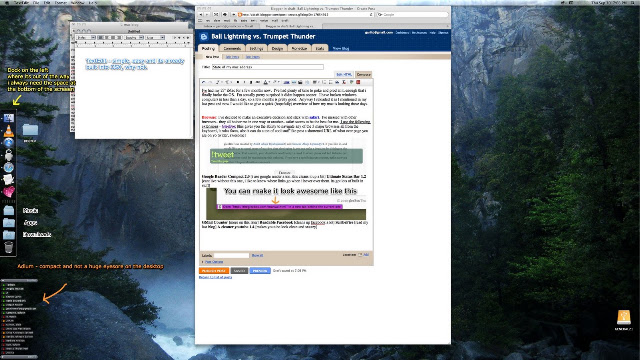Click the red remove formatting icon
The width and height of the screenshot is (640, 360).
point(358,82)
